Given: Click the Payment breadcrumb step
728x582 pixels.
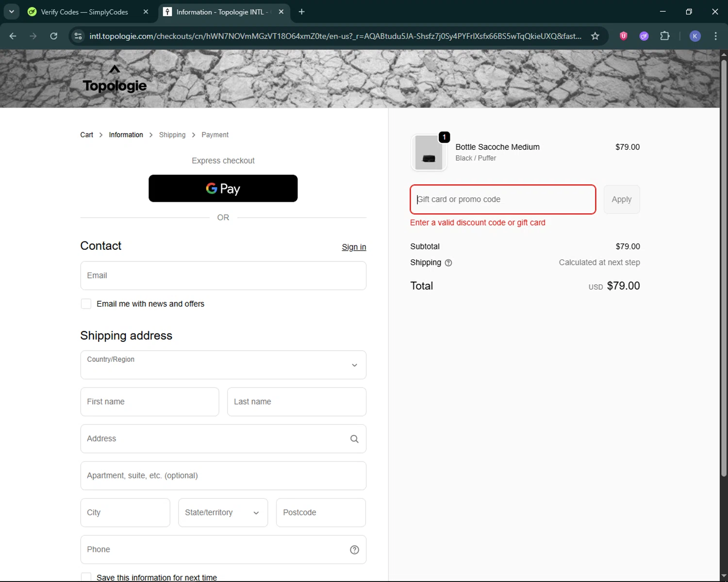Looking at the screenshot, I should [215, 135].
